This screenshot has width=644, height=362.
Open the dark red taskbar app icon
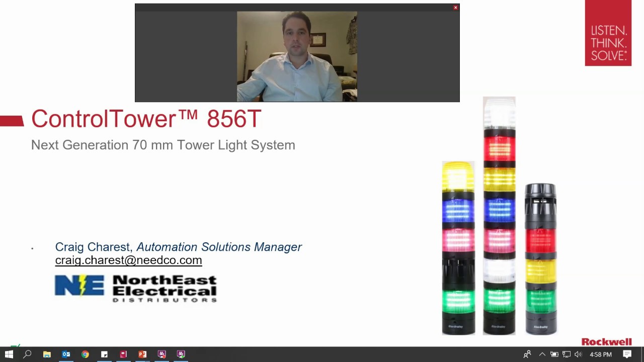(123, 354)
